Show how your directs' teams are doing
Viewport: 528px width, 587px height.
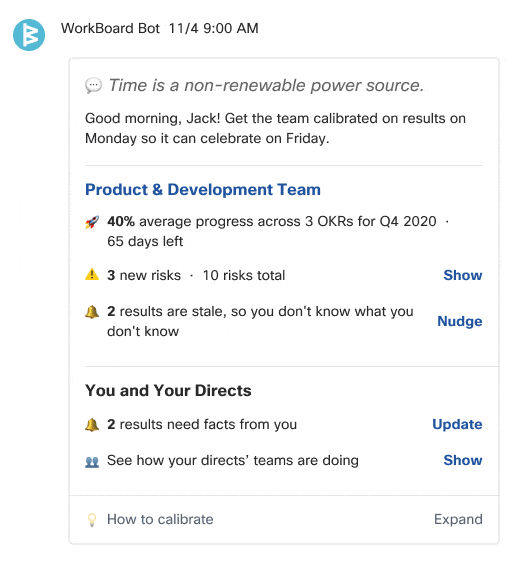pyautogui.click(x=463, y=460)
